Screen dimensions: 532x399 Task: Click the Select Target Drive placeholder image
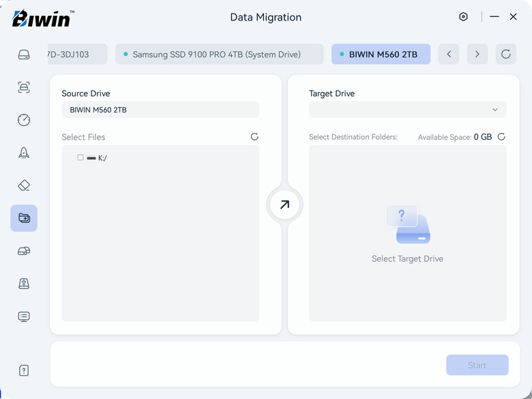pyautogui.click(x=408, y=224)
